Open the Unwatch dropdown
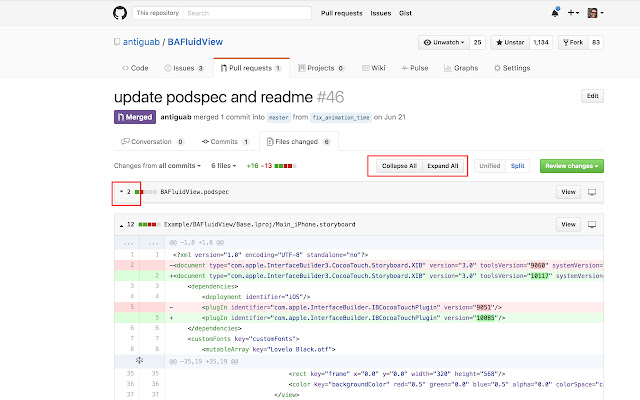This screenshot has height=400, width=640. point(444,42)
